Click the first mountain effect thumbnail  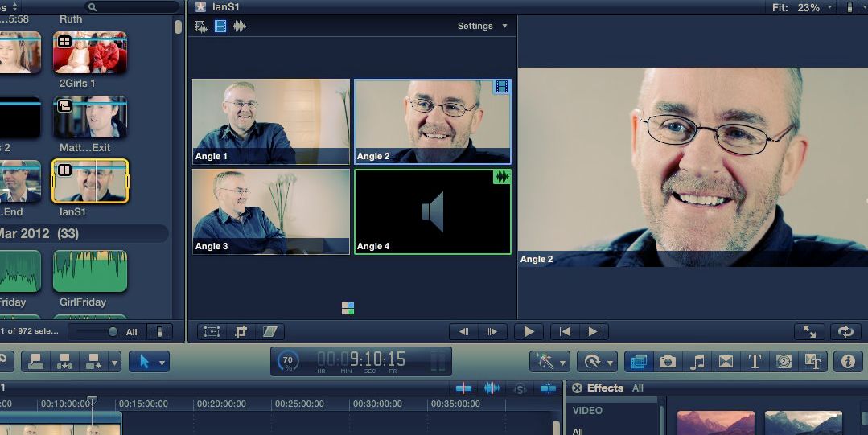click(x=716, y=423)
